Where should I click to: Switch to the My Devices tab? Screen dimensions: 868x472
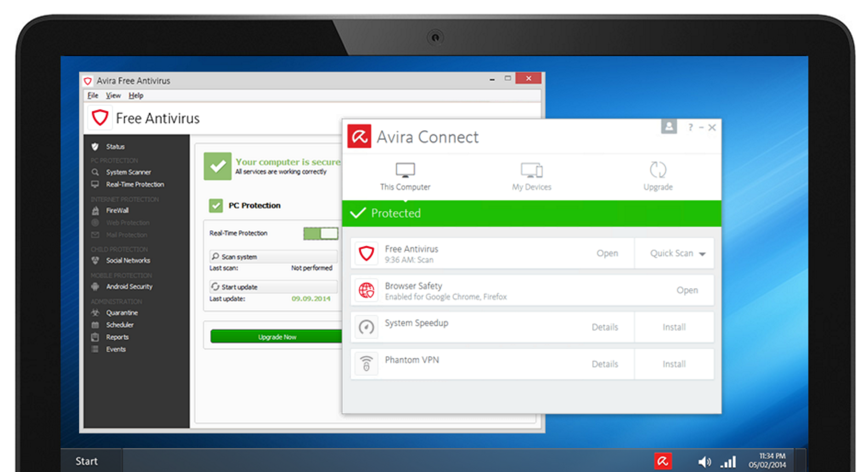click(x=532, y=177)
